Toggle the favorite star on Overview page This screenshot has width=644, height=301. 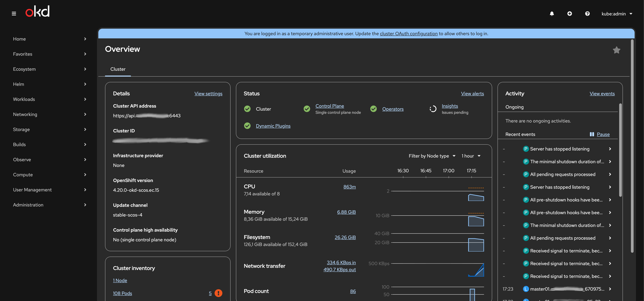pos(616,50)
